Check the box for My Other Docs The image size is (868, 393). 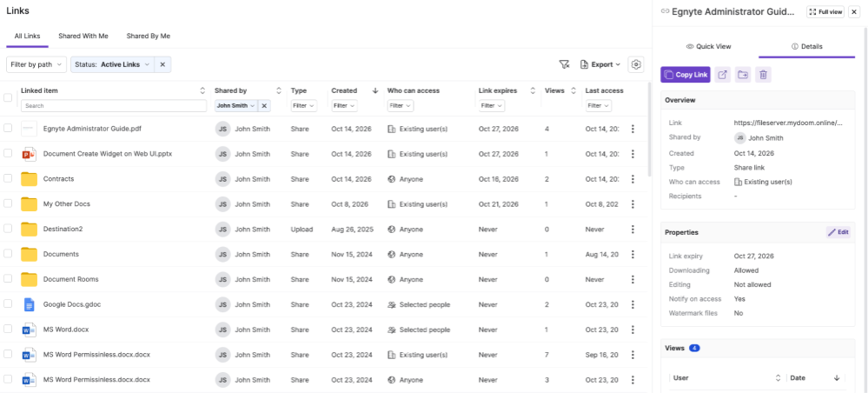[8, 203]
